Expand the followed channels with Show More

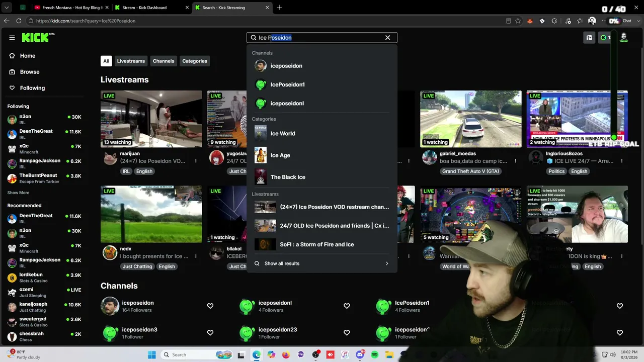(18, 193)
